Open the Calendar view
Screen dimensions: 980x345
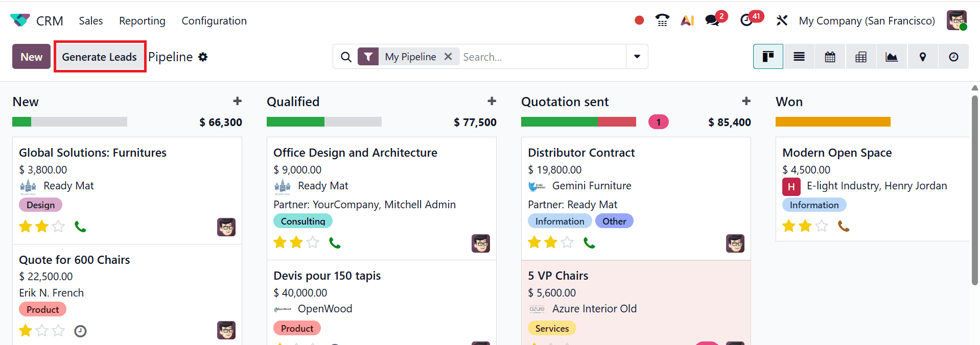[829, 56]
